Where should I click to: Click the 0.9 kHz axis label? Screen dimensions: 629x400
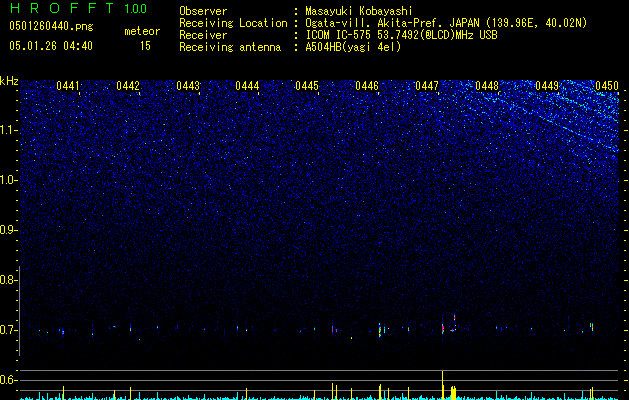(7, 230)
